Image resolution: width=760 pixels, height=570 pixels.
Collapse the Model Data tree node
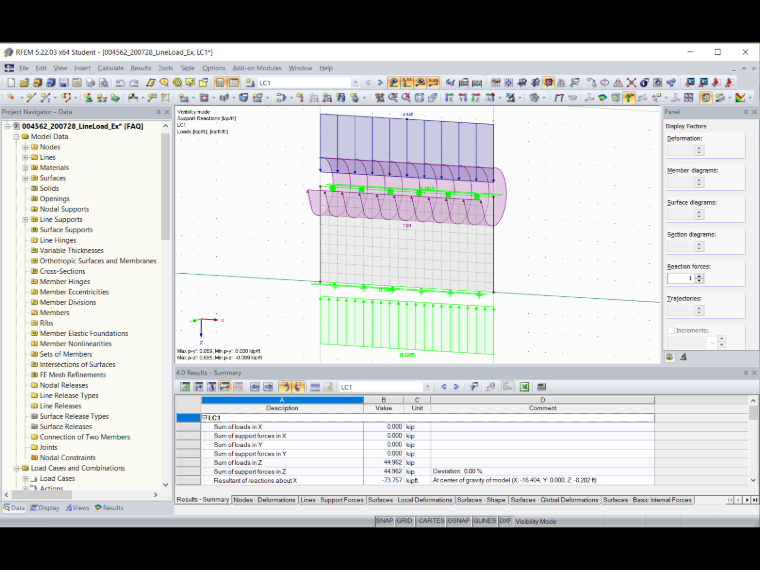[16, 137]
